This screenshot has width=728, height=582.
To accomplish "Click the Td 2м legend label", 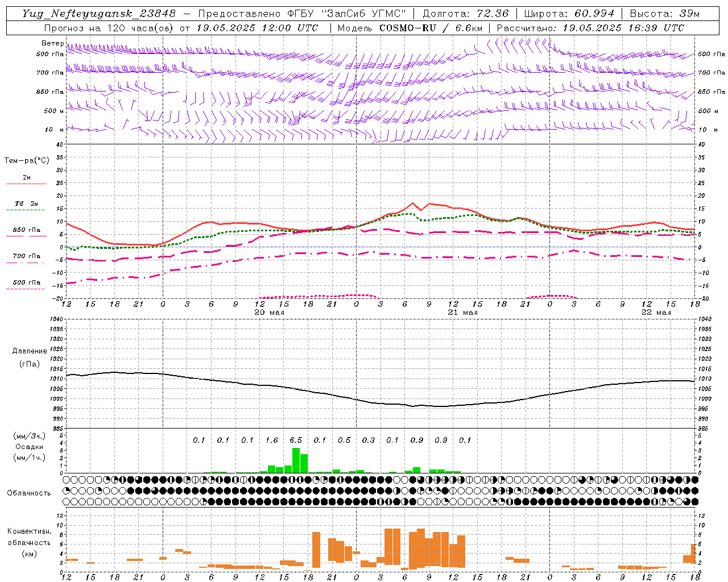I will click(27, 203).
